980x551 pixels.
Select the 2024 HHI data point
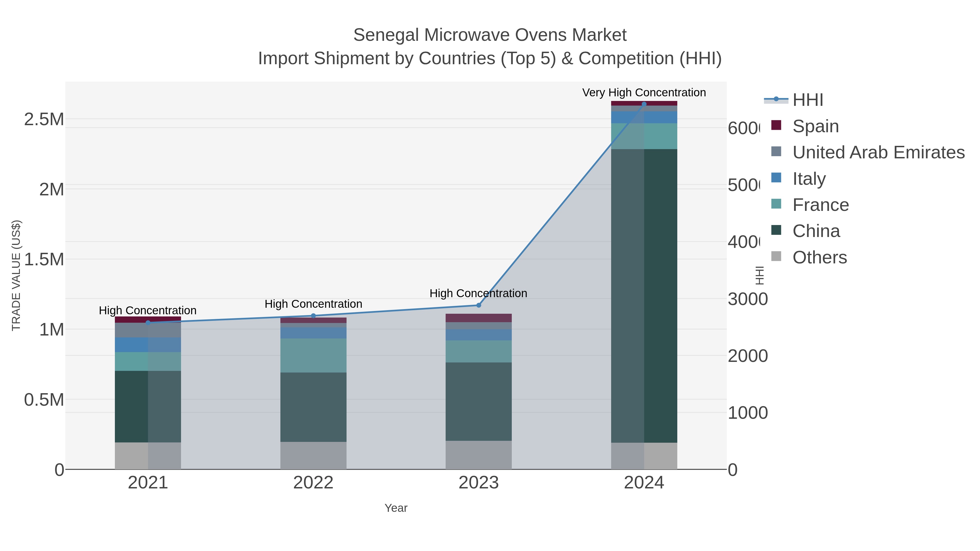pyautogui.click(x=644, y=104)
